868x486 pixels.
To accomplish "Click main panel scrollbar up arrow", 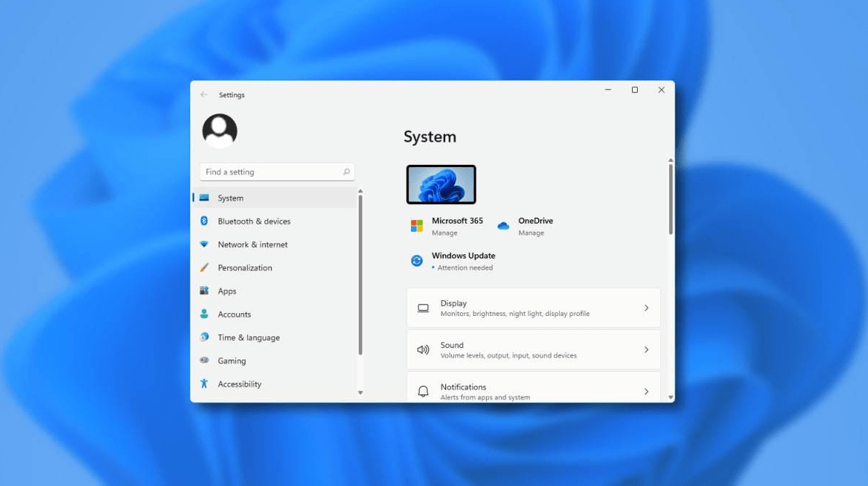I will [670, 160].
